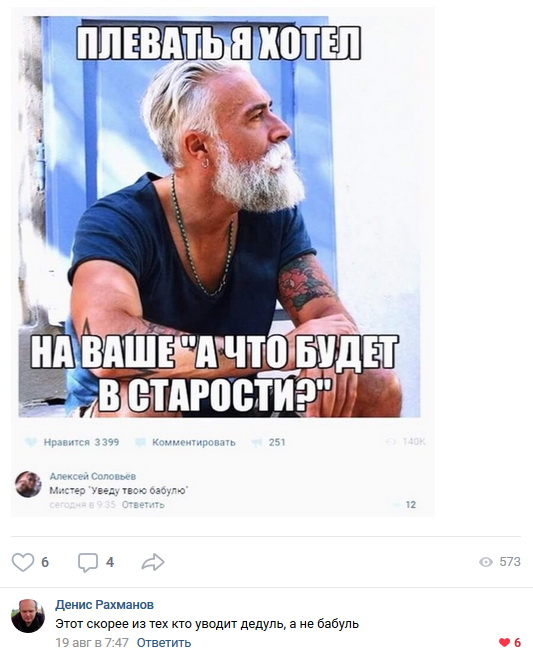533x659 pixels.
Task: Like the post with the heart icon
Action: click(x=22, y=562)
